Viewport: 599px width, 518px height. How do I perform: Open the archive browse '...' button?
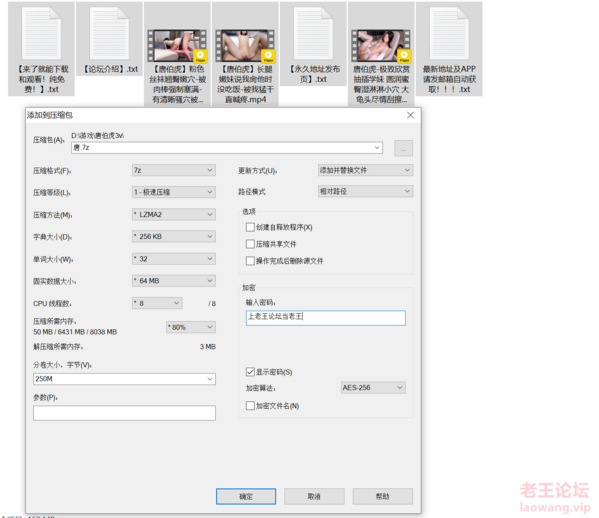[403, 148]
